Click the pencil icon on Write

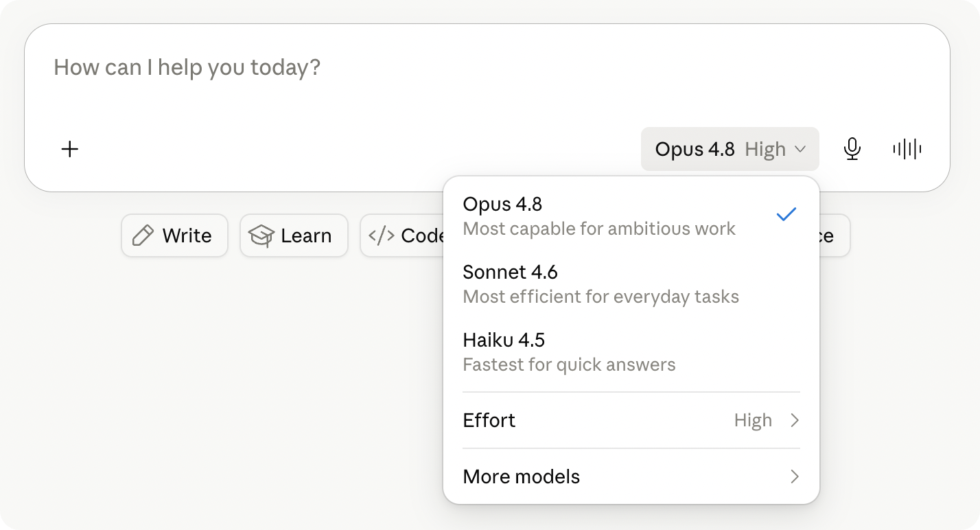pyautogui.click(x=143, y=235)
